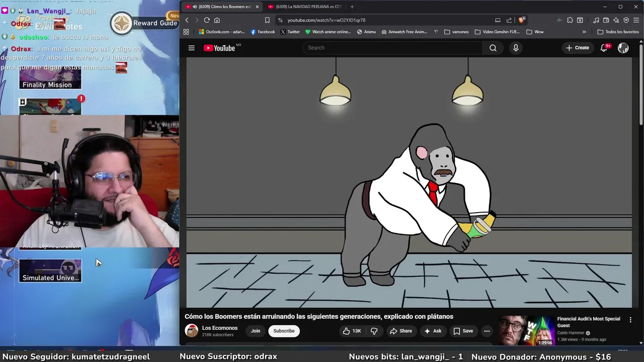Open the Leo AI sparkle icon
Viewport: 644px width, 362px height.
click(616, 20)
